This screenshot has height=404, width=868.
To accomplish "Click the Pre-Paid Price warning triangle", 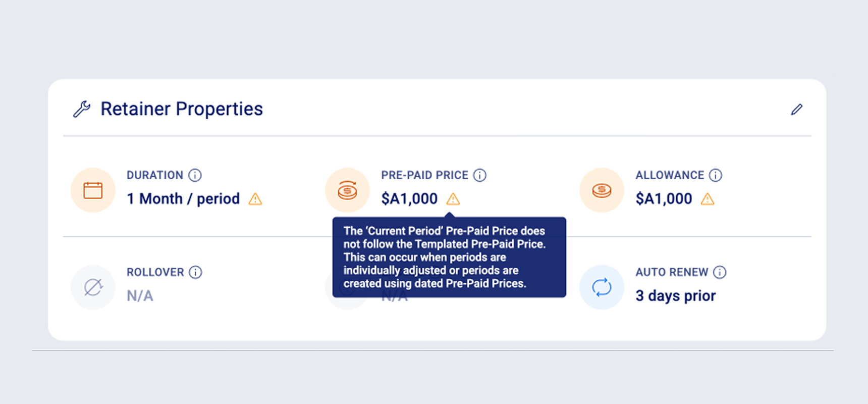I will point(453,199).
